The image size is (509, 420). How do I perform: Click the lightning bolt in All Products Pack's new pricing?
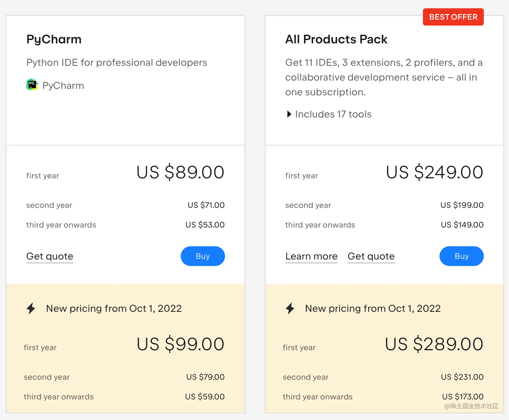[290, 308]
